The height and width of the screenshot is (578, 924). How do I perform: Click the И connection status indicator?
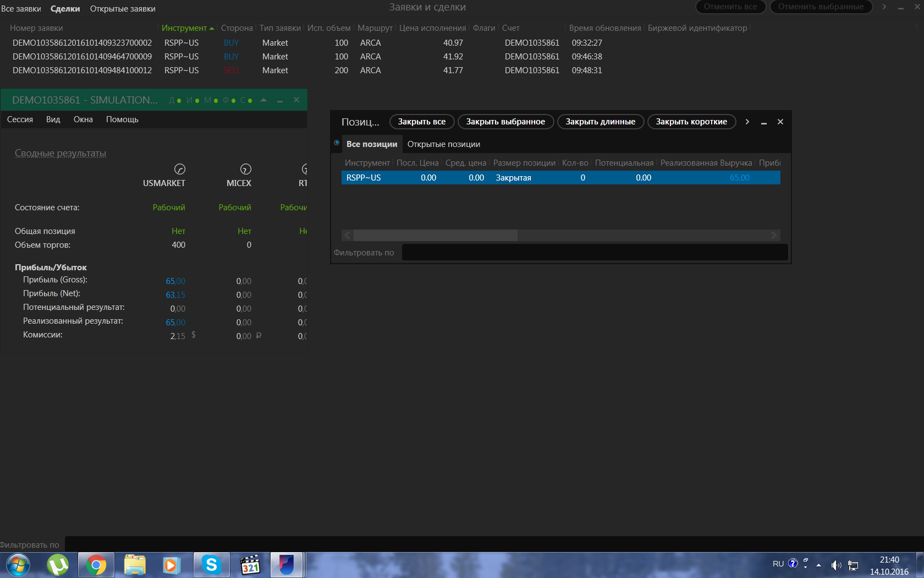[x=193, y=100]
